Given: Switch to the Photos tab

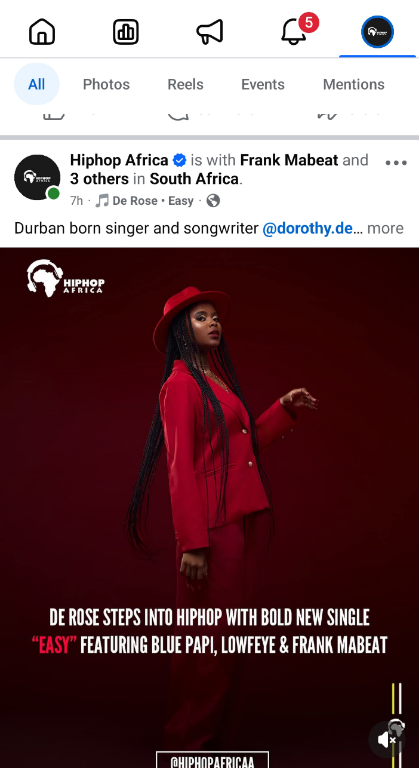Looking at the screenshot, I should (x=106, y=84).
